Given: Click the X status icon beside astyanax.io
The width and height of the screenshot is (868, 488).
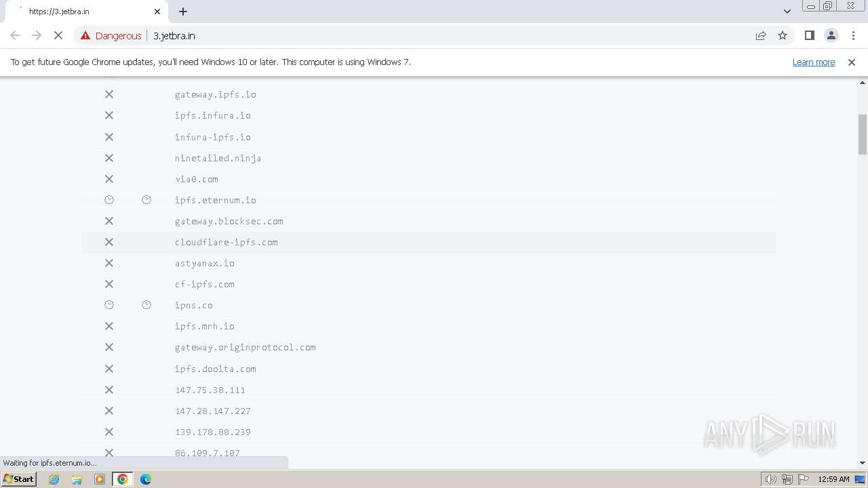Looking at the screenshot, I should [x=109, y=263].
